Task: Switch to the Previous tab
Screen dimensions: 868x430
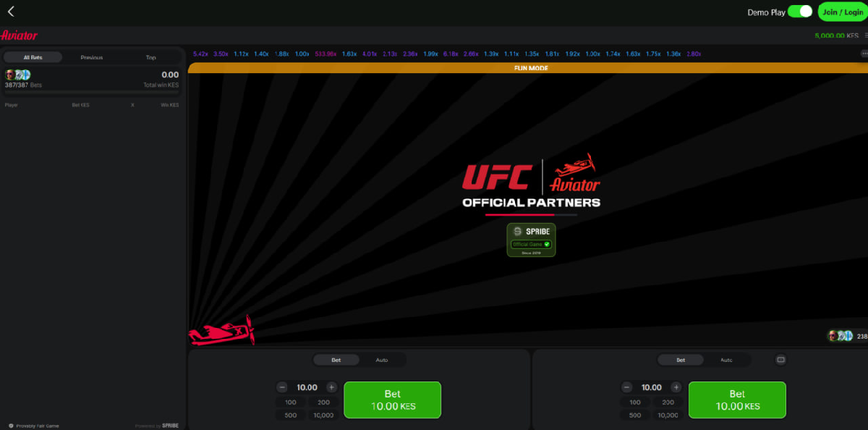Action: click(x=92, y=57)
